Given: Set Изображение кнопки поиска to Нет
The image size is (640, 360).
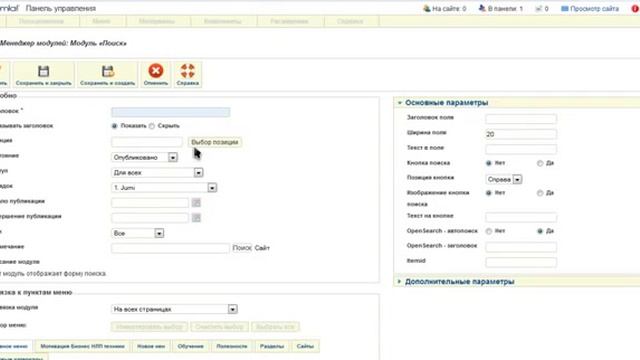Looking at the screenshot, I should tap(489, 193).
